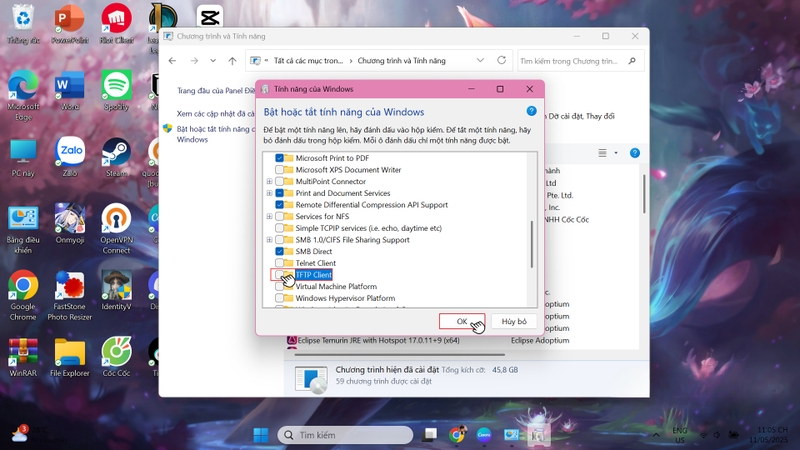Select the TFTP Client feature label
The height and width of the screenshot is (450, 800).
coord(314,275)
